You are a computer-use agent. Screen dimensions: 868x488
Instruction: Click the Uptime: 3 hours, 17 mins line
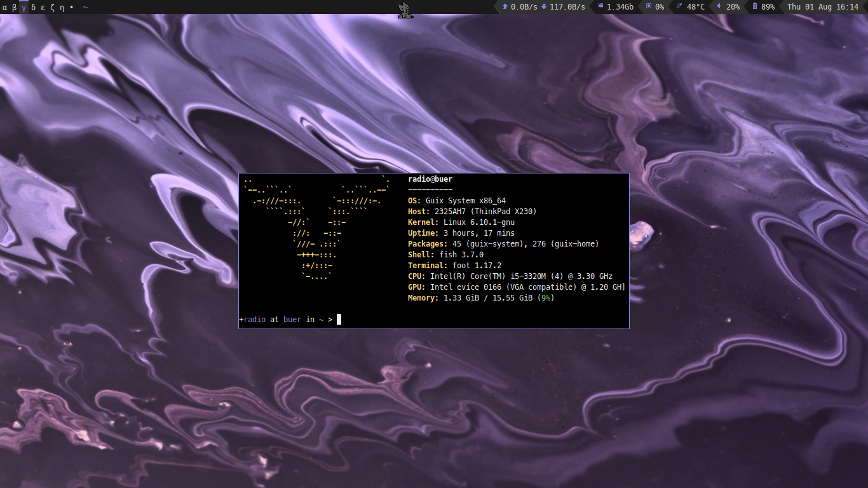tap(461, 233)
